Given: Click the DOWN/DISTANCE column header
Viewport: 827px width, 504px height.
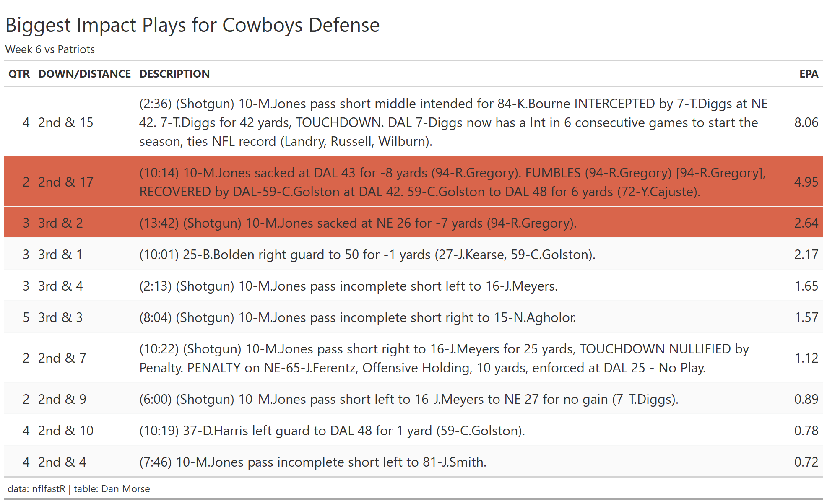Looking at the screenshot, I should click(x=85, y=74).
